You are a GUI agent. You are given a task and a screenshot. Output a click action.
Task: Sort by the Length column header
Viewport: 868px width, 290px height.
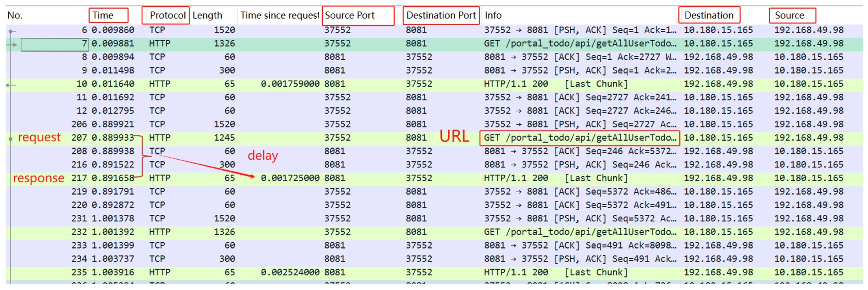point(207,15)
